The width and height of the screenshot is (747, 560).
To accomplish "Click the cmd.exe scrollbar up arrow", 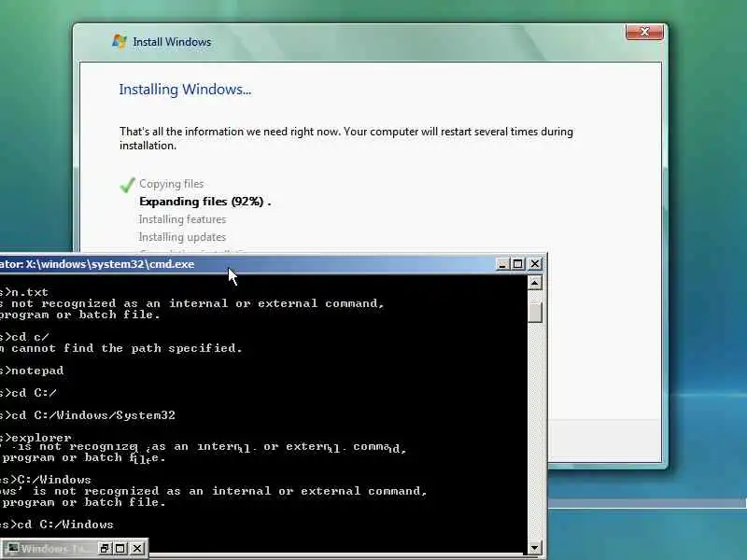I will coord(534,284).
